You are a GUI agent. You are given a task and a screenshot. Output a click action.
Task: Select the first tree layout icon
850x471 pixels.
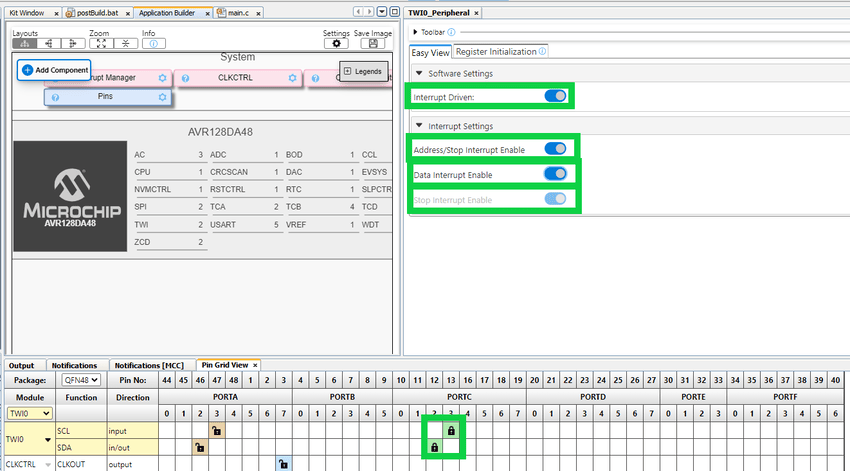24,44
